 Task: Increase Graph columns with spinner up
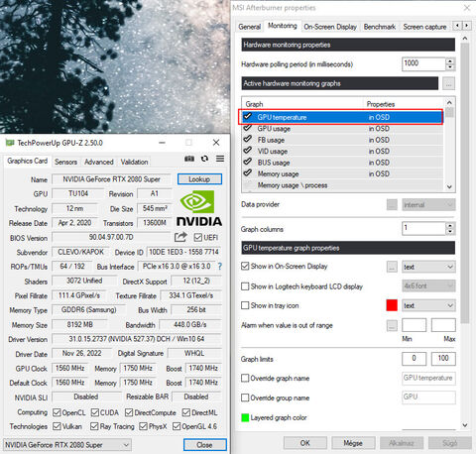[x=450, y=226]
